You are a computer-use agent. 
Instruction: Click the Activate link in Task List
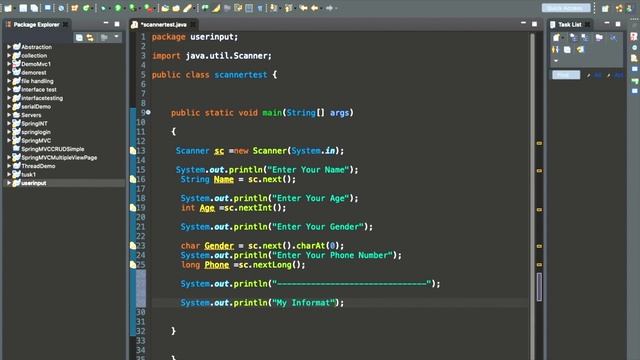(x=619, y=75)
